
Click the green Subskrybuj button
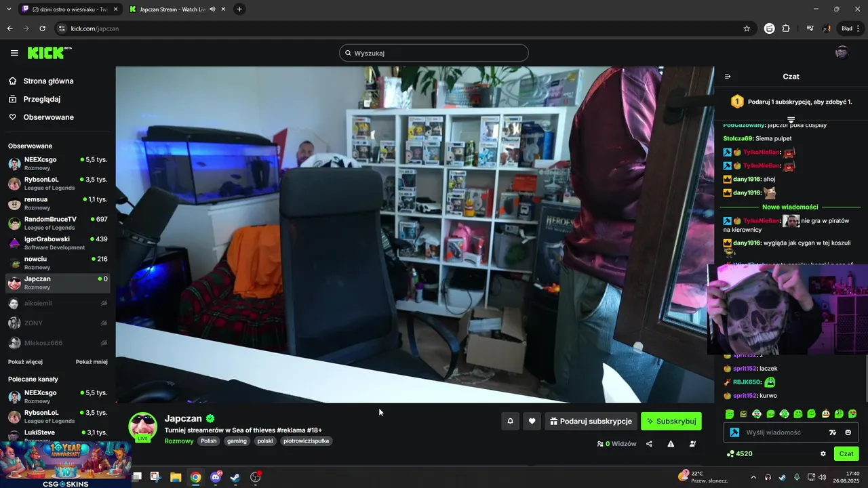coord(671,421)
